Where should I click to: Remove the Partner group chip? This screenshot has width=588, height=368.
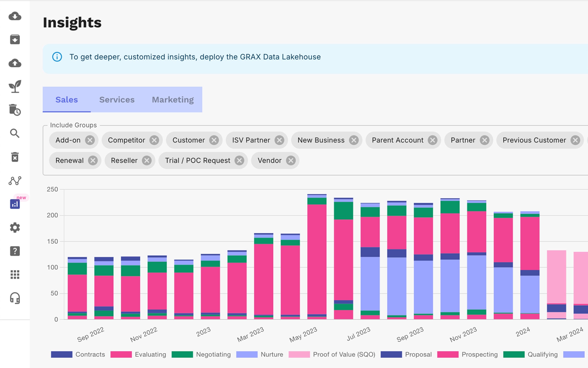[x=484, y=140]
